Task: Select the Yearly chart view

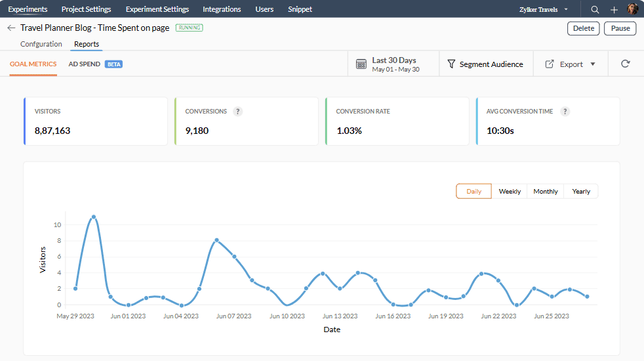Action: [x=581, y=191]
